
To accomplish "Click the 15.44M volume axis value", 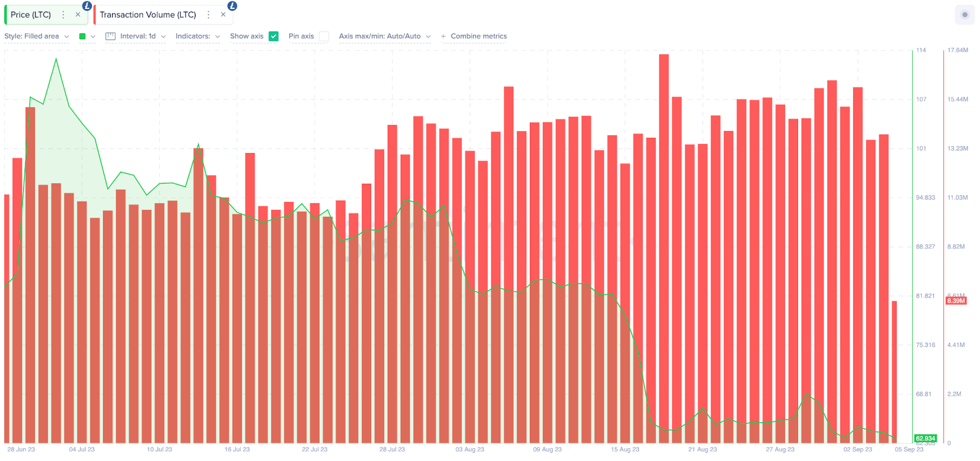I will 958,99.
